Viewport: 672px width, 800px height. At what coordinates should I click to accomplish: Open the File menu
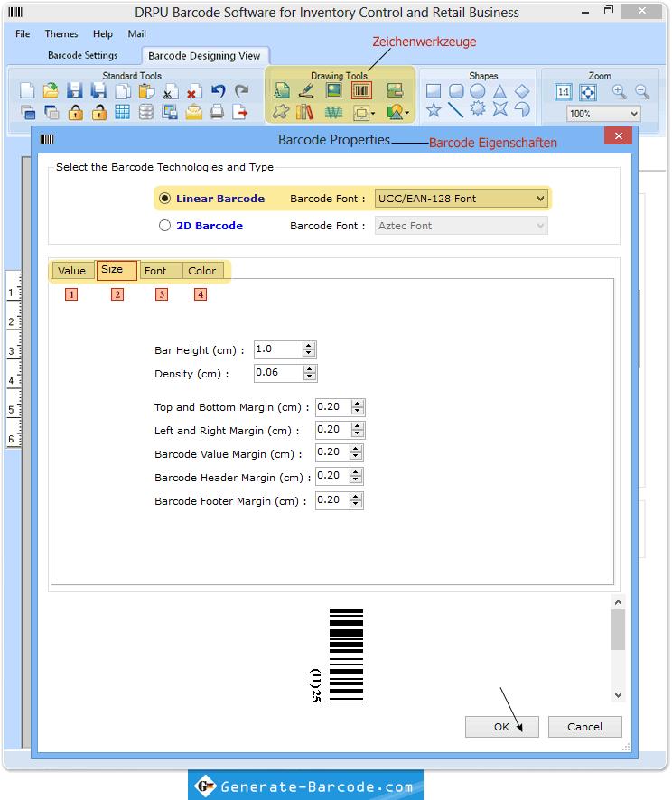pyautogui.click(x=23, y=33)
